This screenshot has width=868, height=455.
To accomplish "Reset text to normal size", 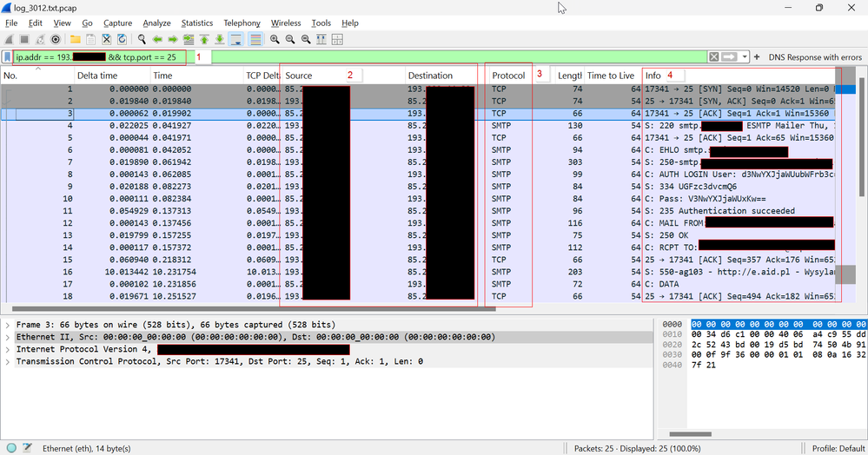I will click(306, 39).
